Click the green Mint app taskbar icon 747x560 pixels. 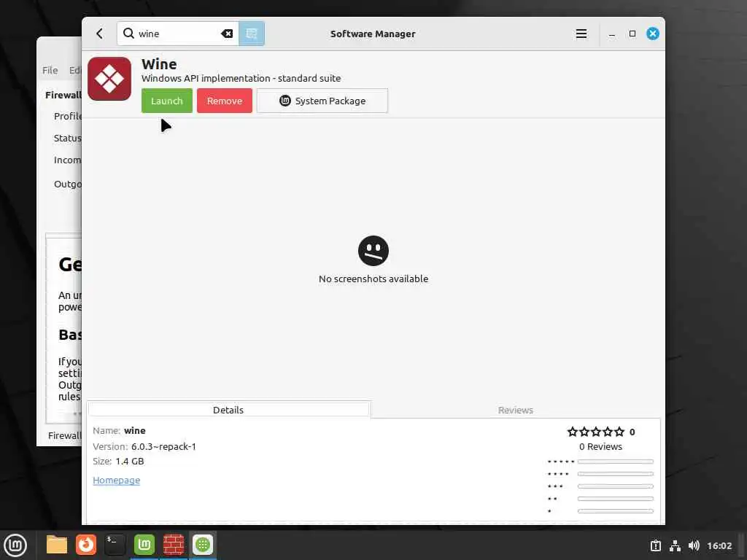point(144,545)
